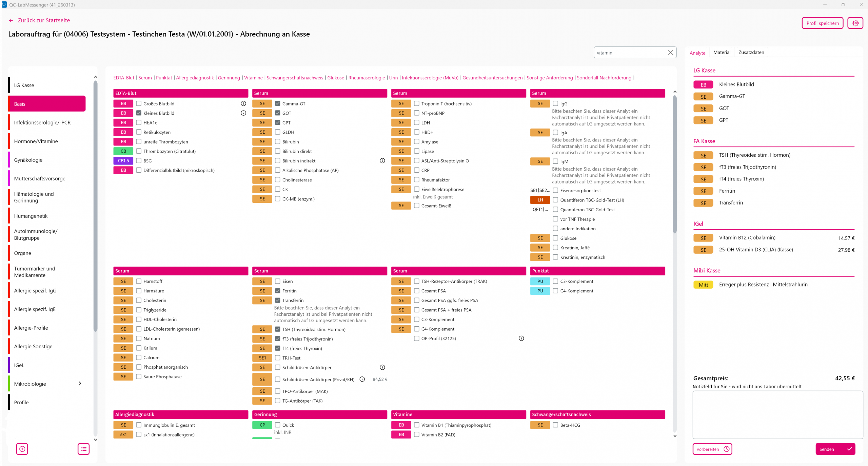This screenshot has height=466, width=868.
Task: Click the settings gear icon
Action: (855, 23)
